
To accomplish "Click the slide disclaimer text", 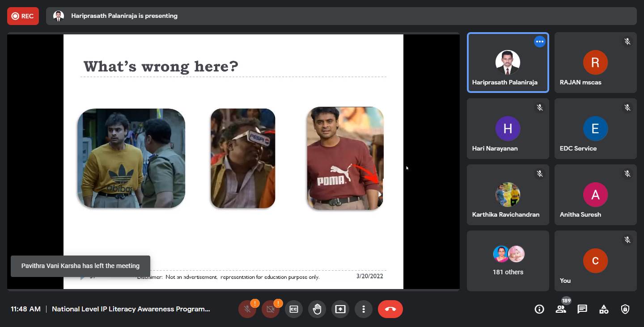I will 228,277.
